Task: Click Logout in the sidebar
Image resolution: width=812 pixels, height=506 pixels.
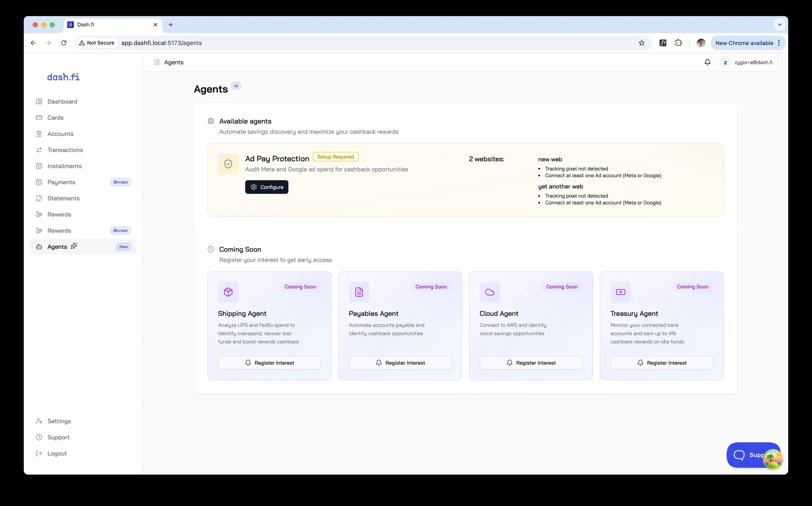Action: [83, 454]
